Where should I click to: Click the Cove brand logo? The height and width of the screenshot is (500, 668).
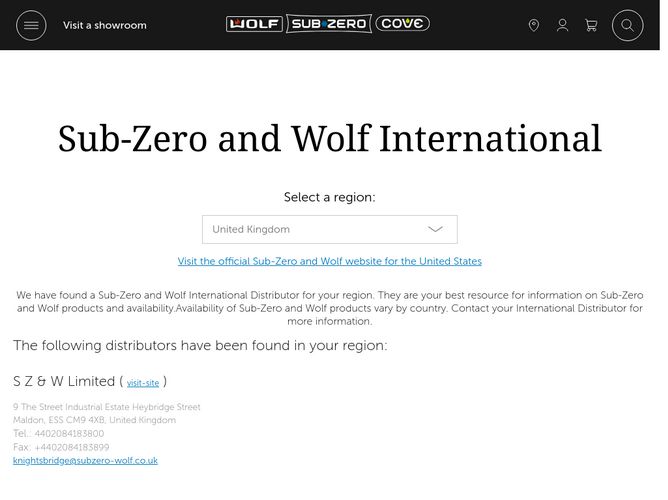(403, 23)
